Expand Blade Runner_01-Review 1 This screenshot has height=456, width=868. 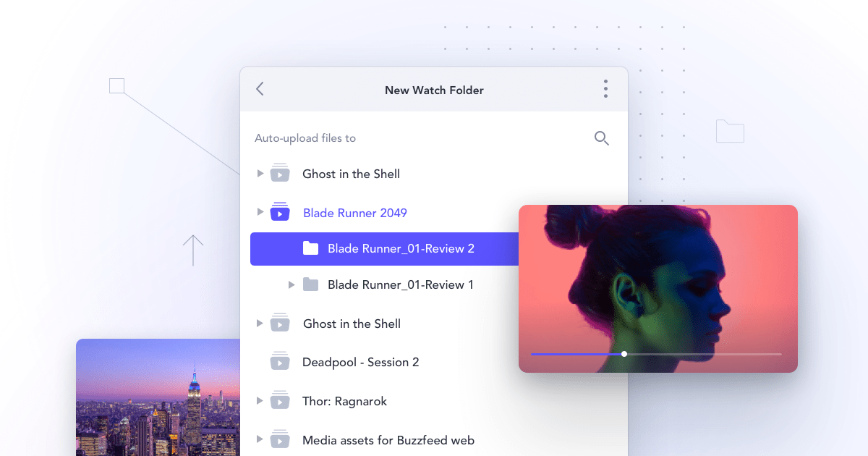[x=292, y=284]
